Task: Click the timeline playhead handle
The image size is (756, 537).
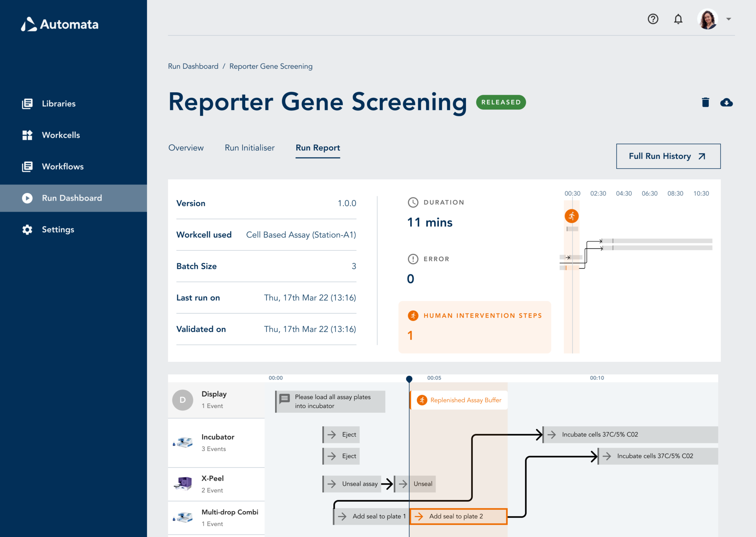Action: [x=409, y=379]
